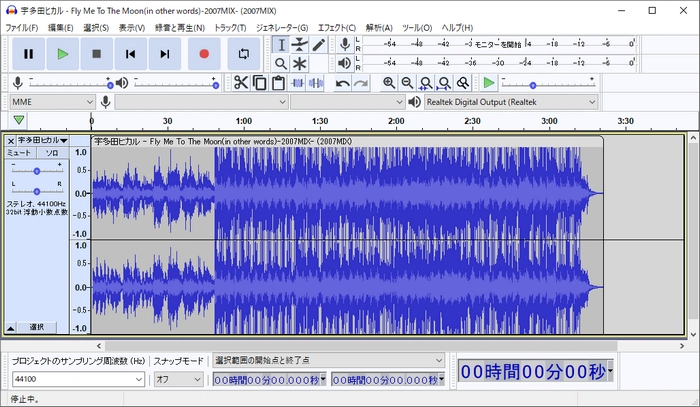Click the green Play button

[62, 54]
